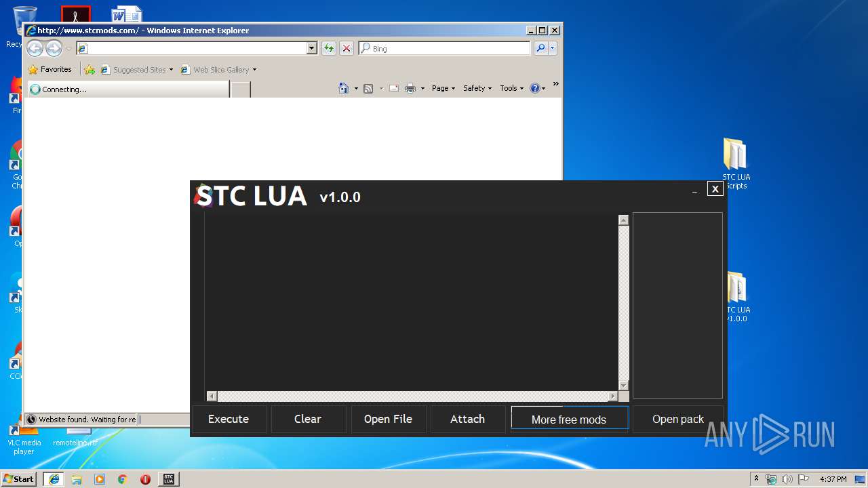868x488 pixels.
Task: Click the Execute button in STC LUA
Action: click(229, 419)
